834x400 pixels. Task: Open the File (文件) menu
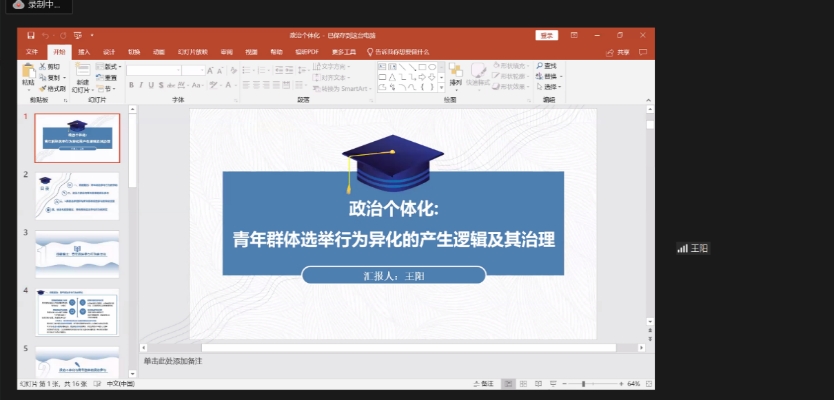[x=32, y=51]
